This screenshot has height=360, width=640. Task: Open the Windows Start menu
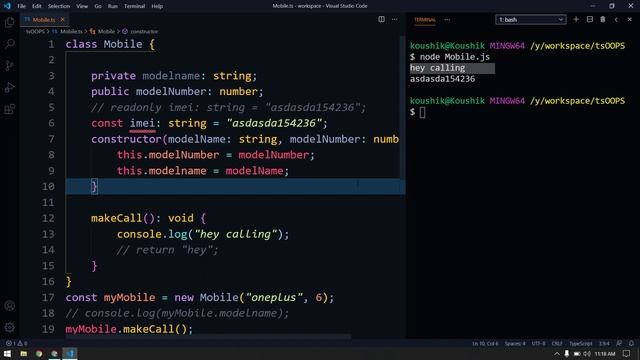(7, 353)
